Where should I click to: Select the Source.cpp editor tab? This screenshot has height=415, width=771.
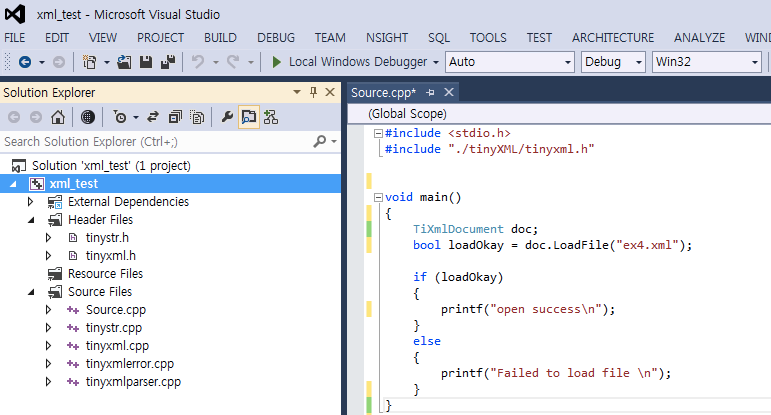click(384, 92)
